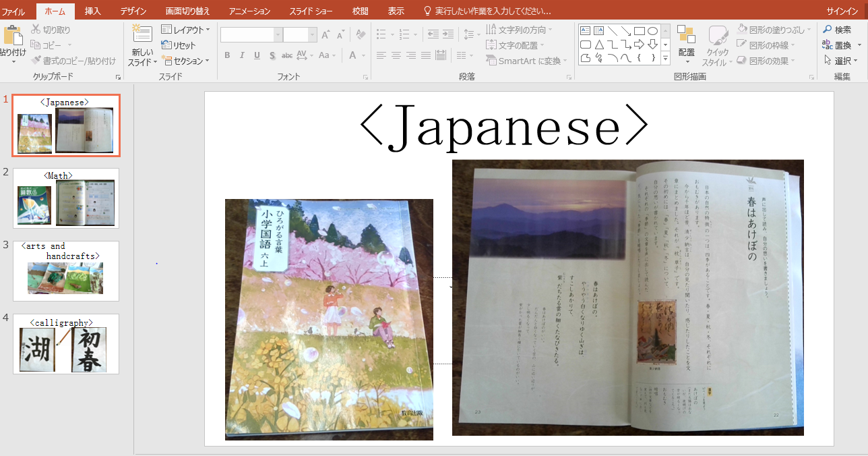Open the Section (セクション) dropdown
The height and width of the screenshot is (456, 868).
click(186, 61)
